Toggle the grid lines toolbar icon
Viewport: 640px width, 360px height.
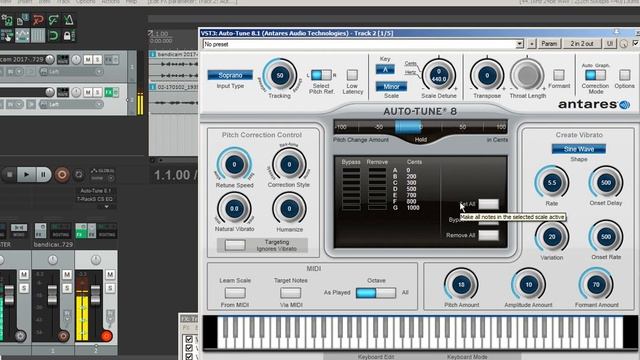tap(38, 36)
